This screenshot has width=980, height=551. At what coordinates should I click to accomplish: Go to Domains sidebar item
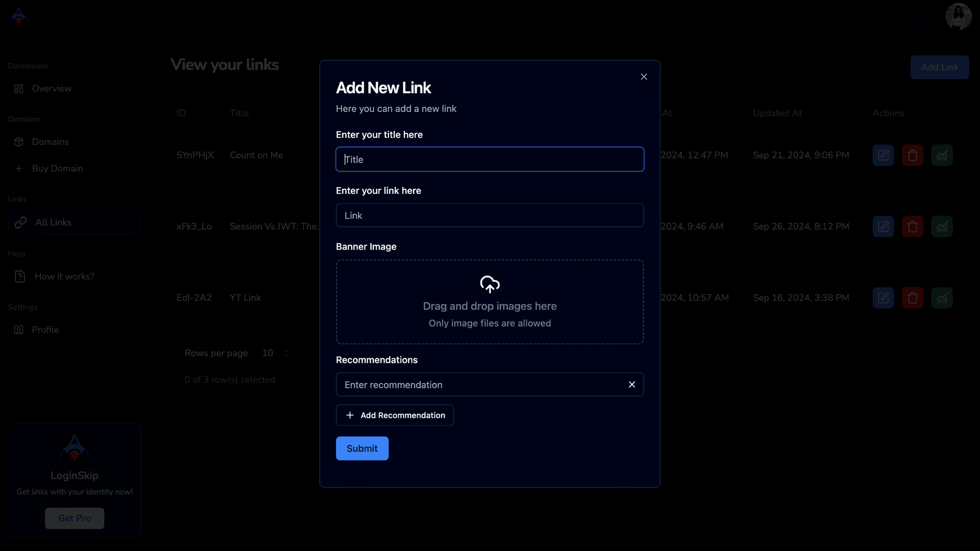tap(50, 142)
